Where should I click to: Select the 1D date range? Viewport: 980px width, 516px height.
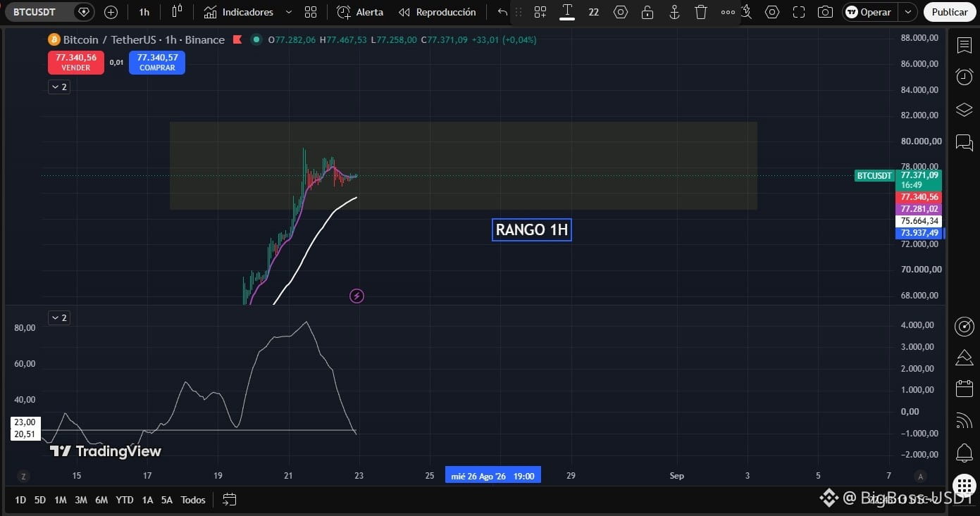click(x=20, y=500)
